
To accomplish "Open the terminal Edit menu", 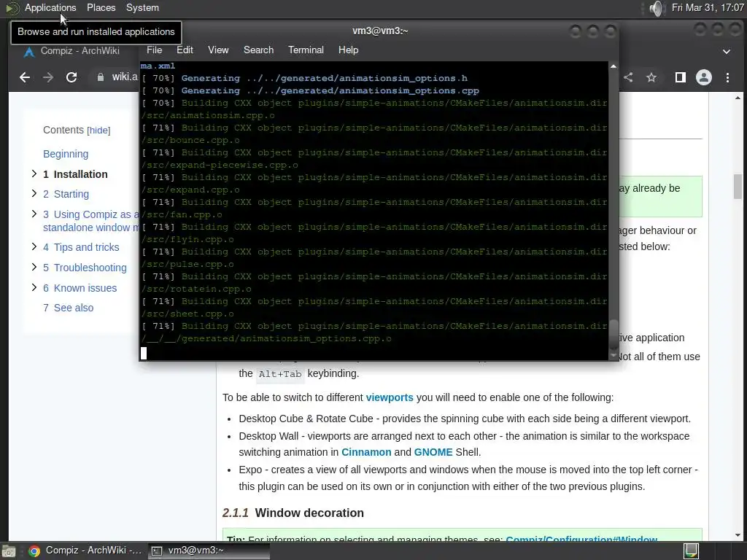I will (x=185, y=50).
